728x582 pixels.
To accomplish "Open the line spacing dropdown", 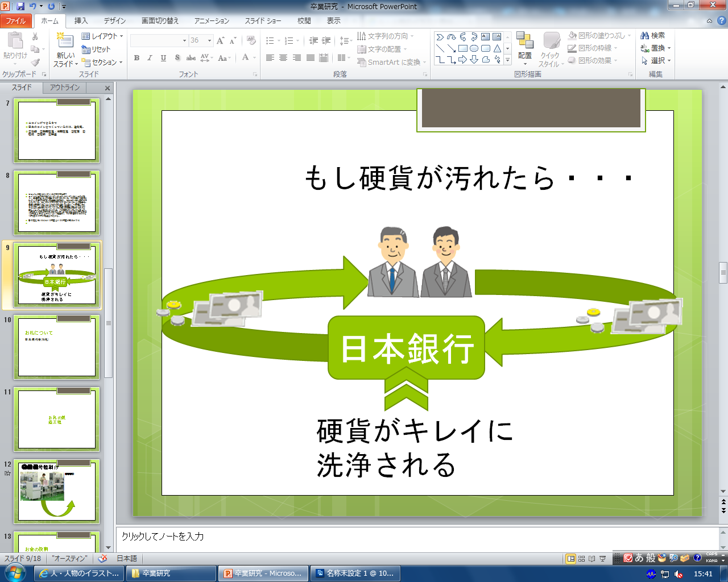I will point(345,41).
